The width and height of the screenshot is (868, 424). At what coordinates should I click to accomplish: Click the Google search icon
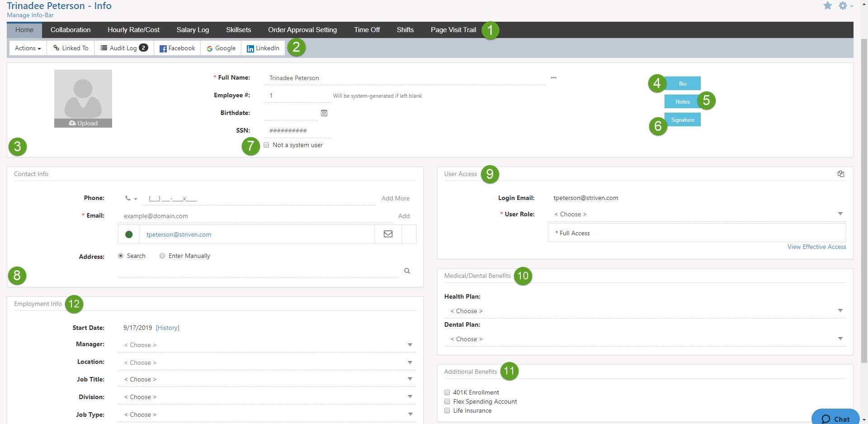209,48
